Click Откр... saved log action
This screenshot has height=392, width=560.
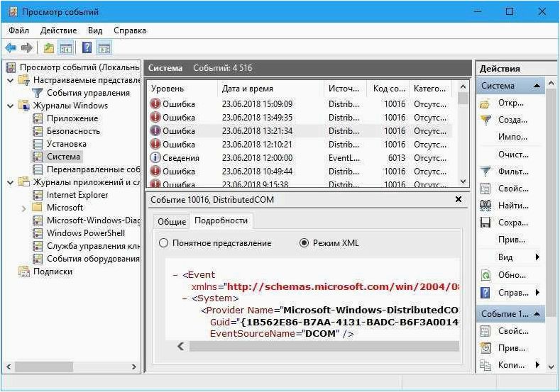pyautogui.click(x=511, y=103)
